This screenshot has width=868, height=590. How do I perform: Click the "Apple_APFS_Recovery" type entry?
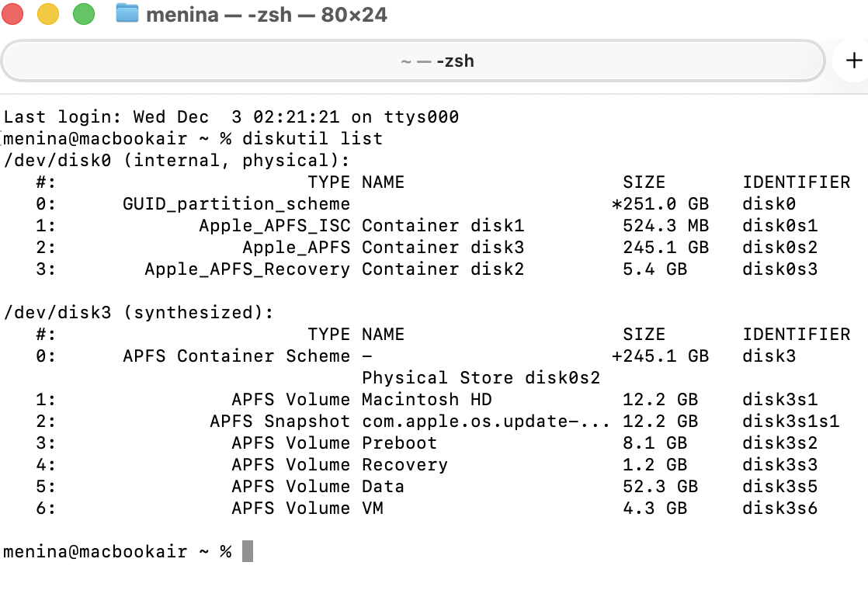pos(247,269)
